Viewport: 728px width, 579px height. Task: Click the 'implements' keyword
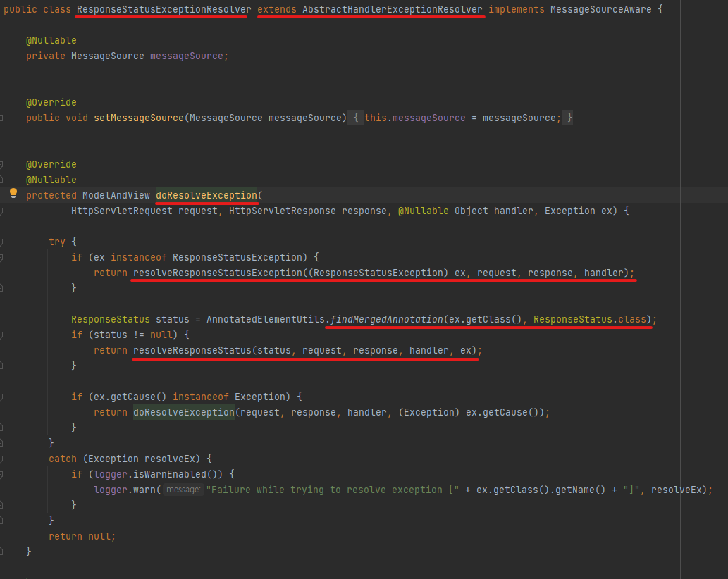[517, 9]
